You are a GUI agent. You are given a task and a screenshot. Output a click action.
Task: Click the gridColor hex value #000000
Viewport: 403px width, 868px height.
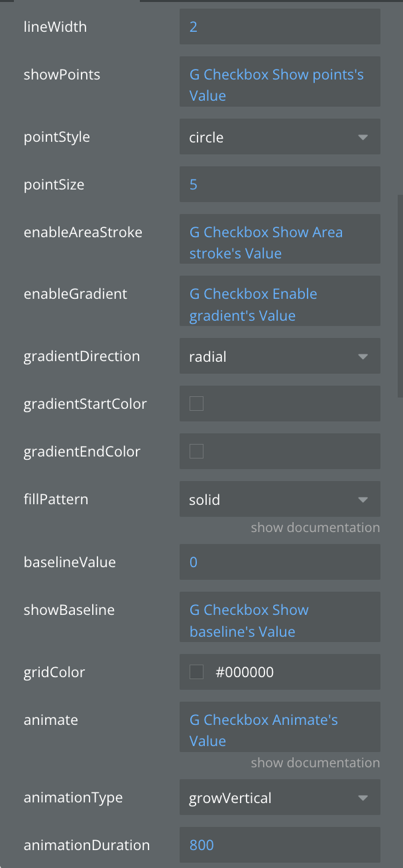pyautogui.click(x=245, y=673)
